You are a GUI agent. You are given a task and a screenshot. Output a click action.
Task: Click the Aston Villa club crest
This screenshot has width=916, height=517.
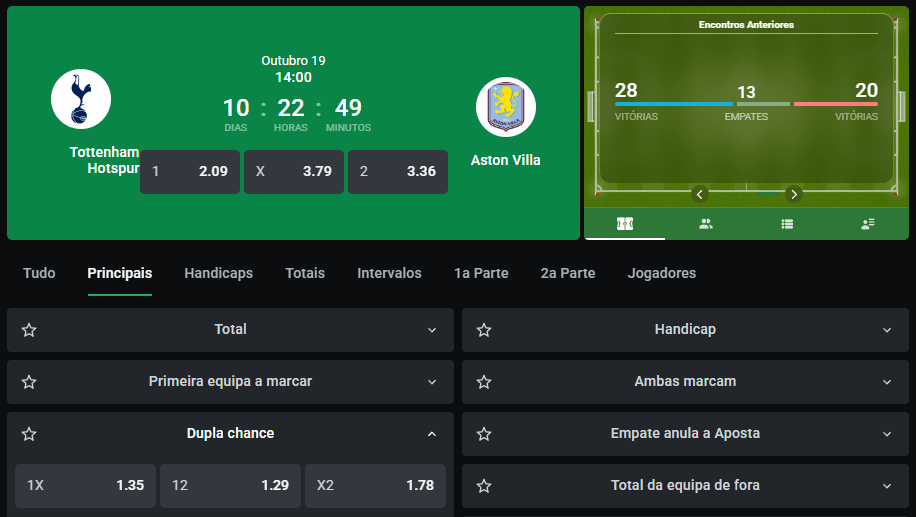tap(505, 107)
